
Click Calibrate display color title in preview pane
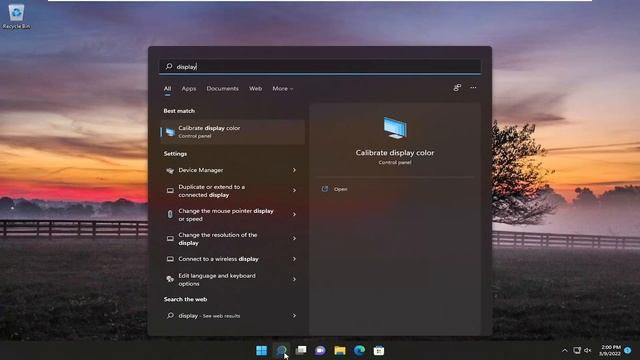point(395,153)
